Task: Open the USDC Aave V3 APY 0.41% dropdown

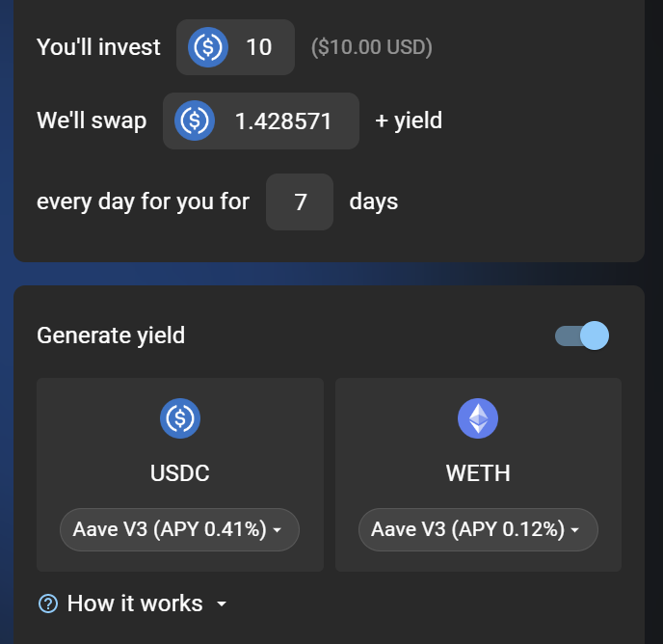Action: pos(179,529)
